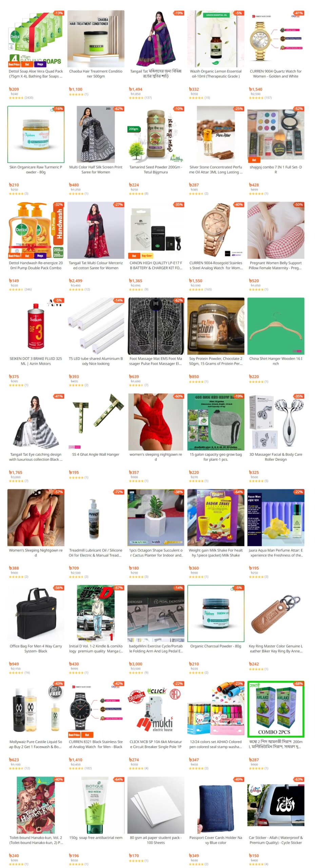Open Treadmill Lubricant Oil product title
This screenshot has height=868, width=319.
[x=96, y=553]
